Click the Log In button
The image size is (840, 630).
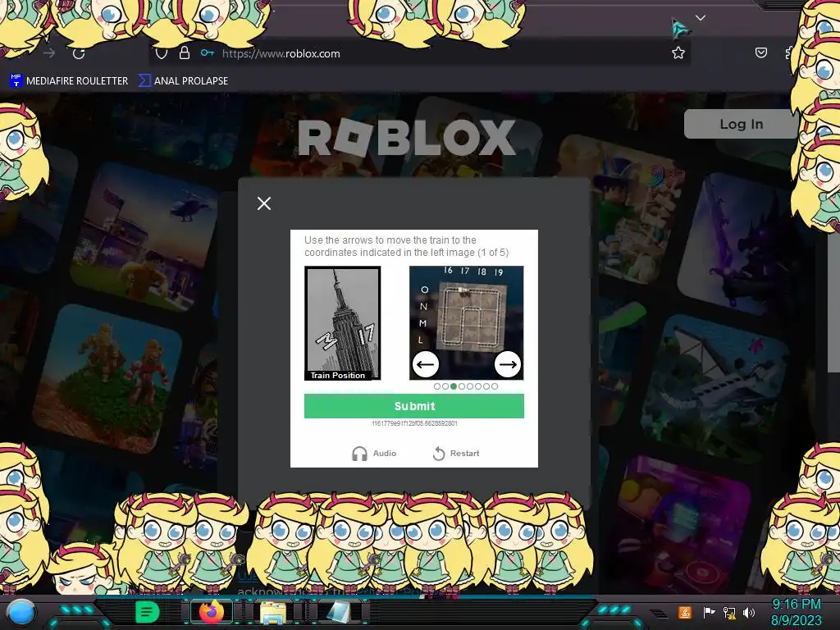tap(741, 125)
